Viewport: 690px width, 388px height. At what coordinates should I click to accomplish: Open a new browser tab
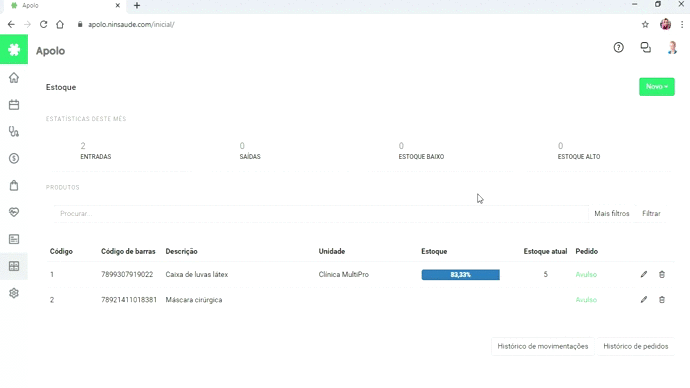[137, 6]
